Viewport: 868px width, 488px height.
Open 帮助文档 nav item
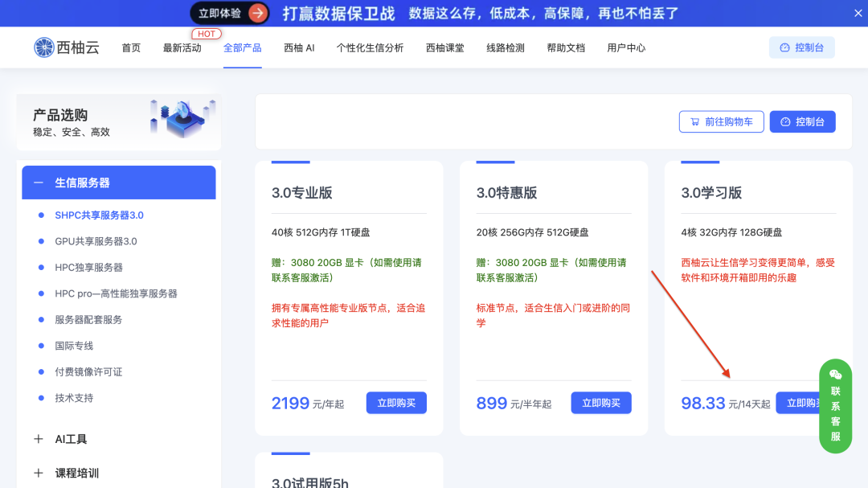click(x=566, y=47)
